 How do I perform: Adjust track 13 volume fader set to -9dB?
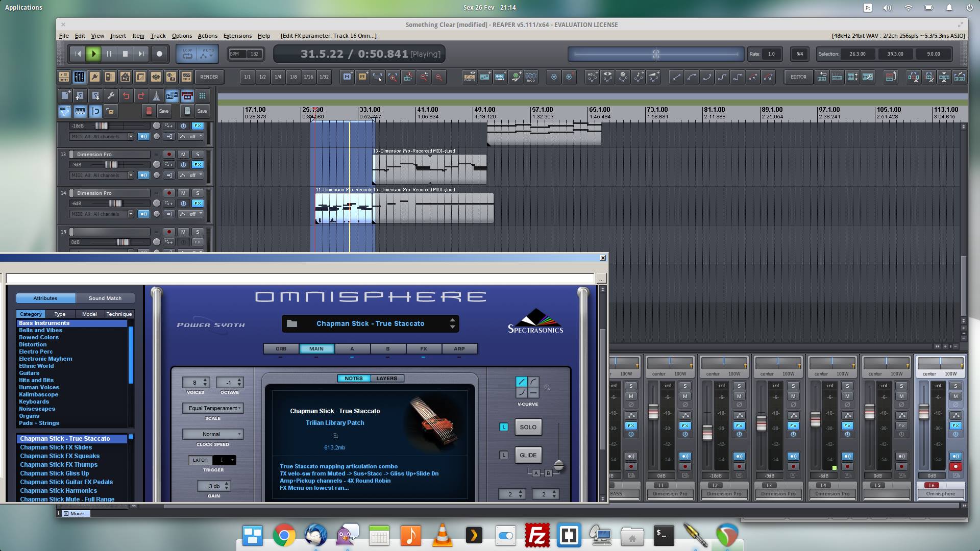point(111,165)
